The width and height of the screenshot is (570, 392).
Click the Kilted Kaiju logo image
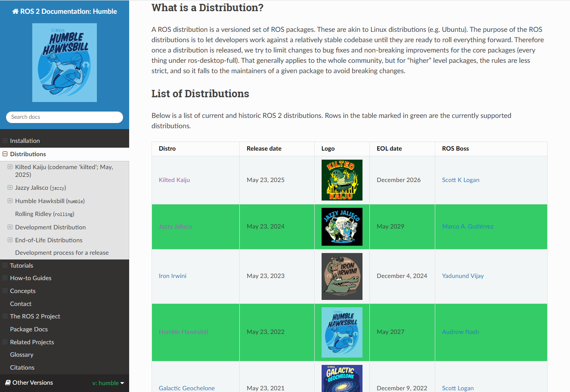tap(342, 180)
